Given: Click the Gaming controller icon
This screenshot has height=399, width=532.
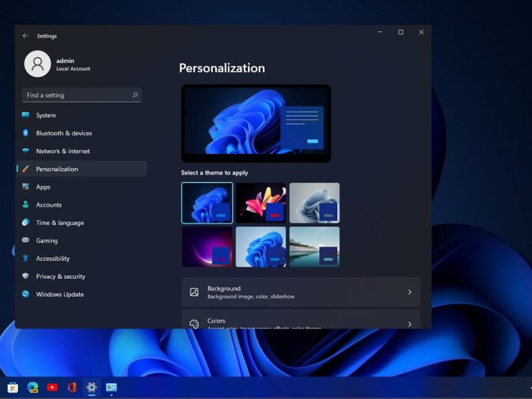Looking at the screenshot, I should coord(25,240).
